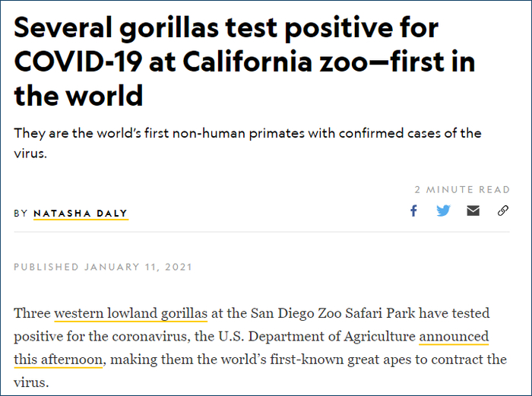The width and height of the screenshot is (532, 396).
Task: Copy article link with chain icon
Action: point(503,211)
